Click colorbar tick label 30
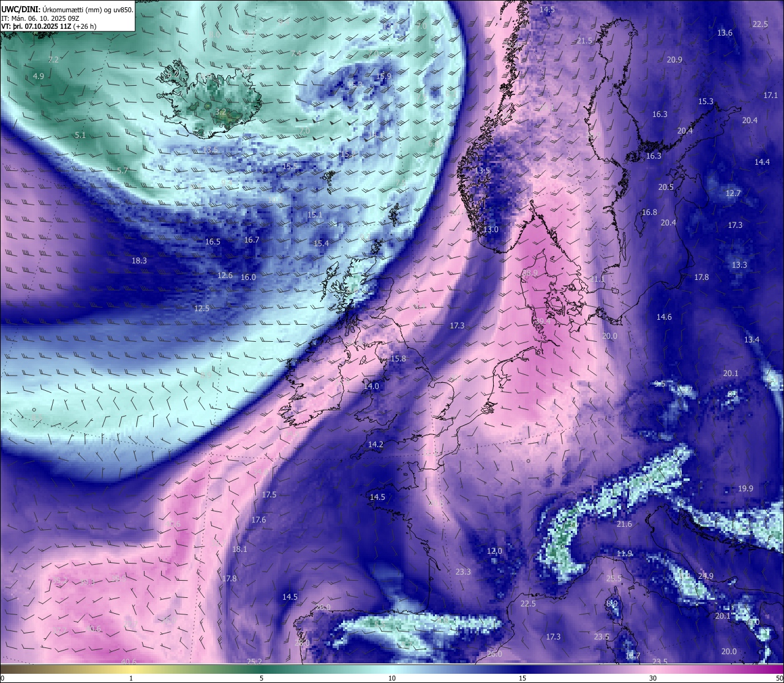 pos(653,678)
